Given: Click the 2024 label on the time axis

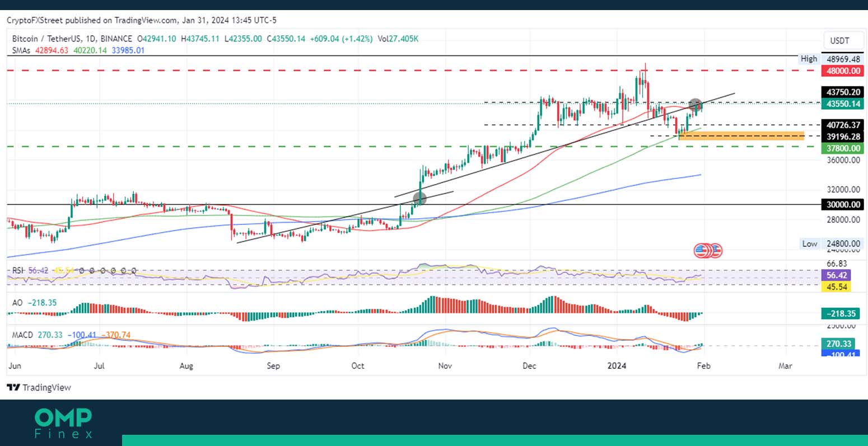Looking at the screenshot, I should 617,366.
